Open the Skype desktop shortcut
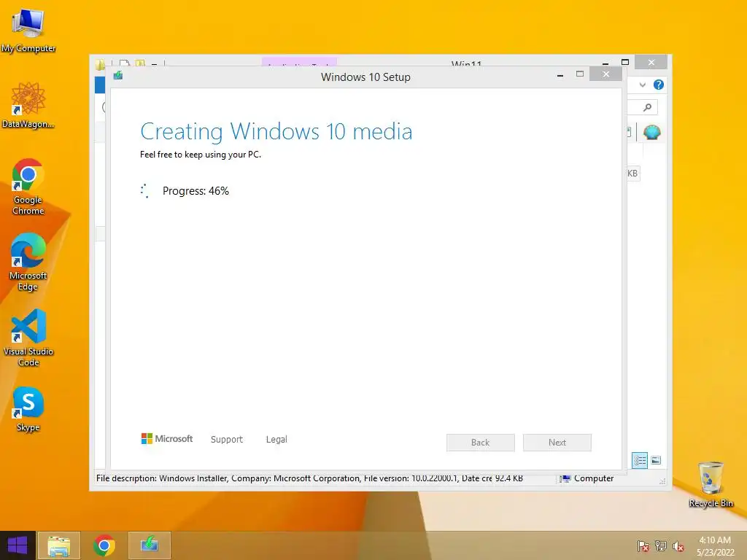 28,410
